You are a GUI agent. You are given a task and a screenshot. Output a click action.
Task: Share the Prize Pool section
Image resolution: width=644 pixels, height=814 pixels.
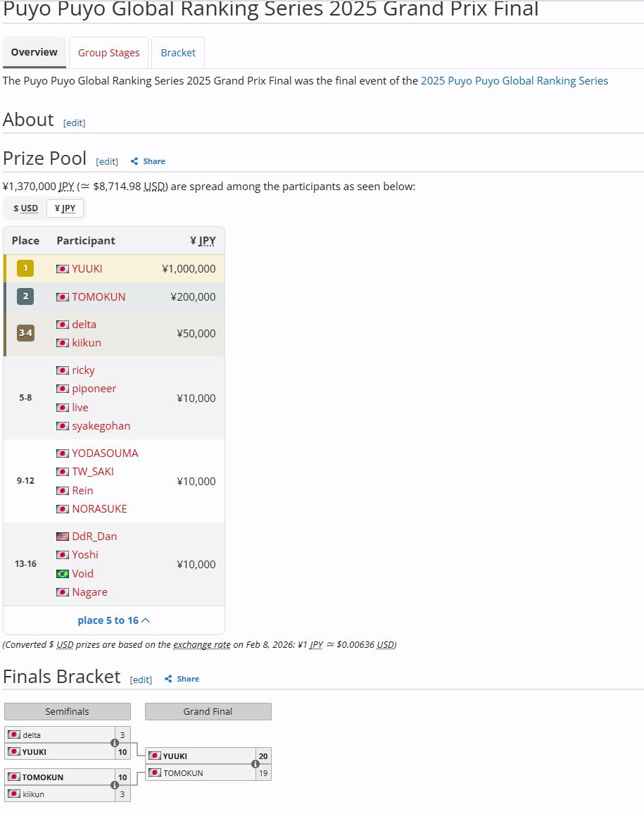[x=148, y=161]
